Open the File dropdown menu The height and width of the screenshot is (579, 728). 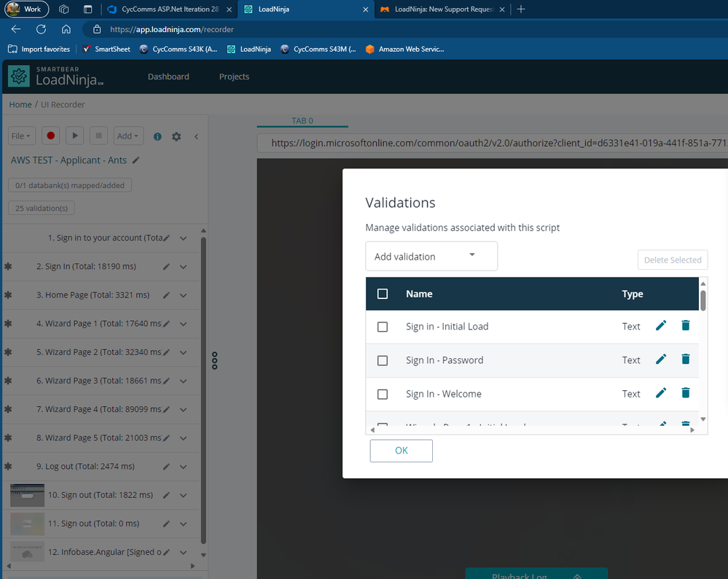(x=21, y=136)
